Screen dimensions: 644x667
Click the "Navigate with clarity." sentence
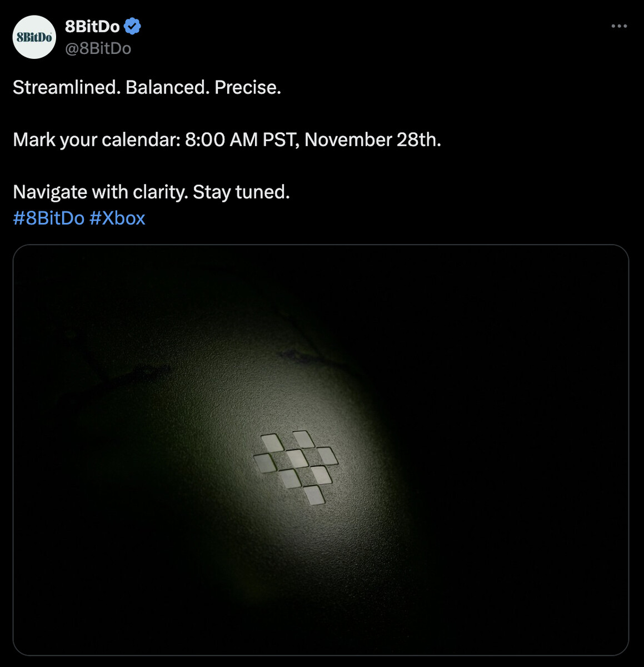pos(101,192)
